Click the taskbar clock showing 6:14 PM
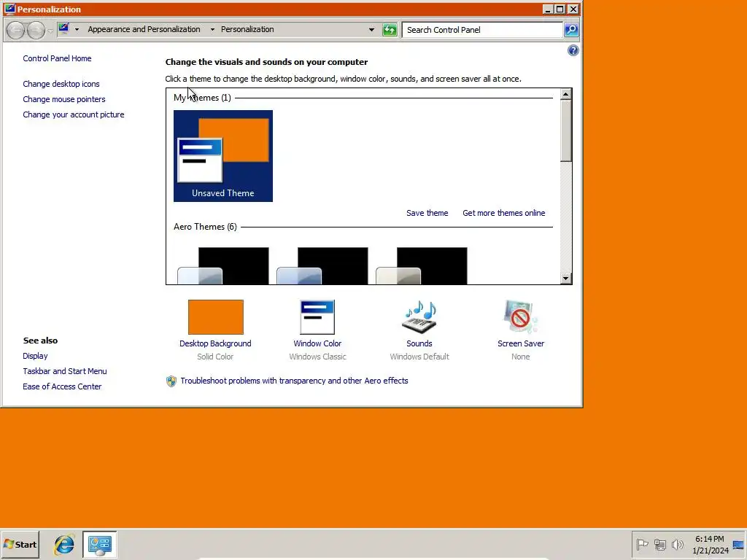Image resolution: width=747 pixels, height=560 pixels. point(710,544)
